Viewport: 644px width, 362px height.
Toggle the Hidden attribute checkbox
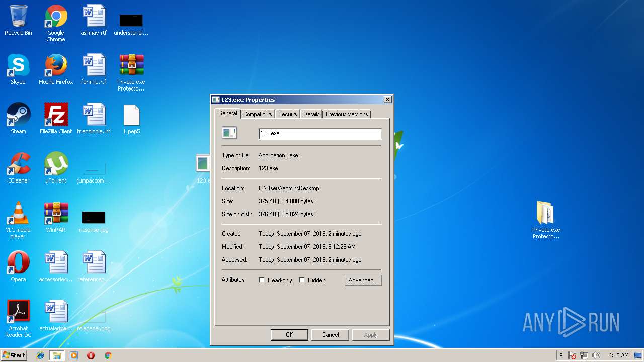(x=302, y=280)
